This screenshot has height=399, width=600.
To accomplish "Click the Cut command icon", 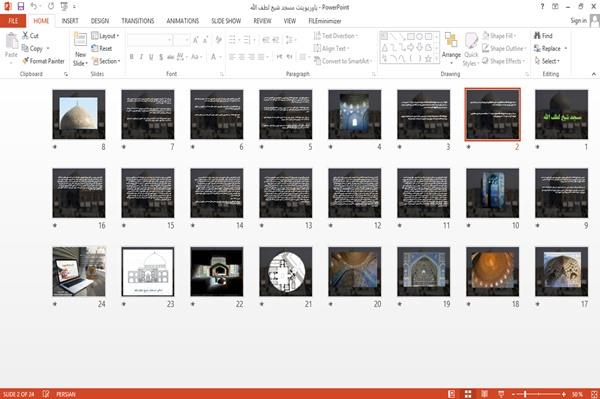I will pyautogui.click(x=25, y=36).
